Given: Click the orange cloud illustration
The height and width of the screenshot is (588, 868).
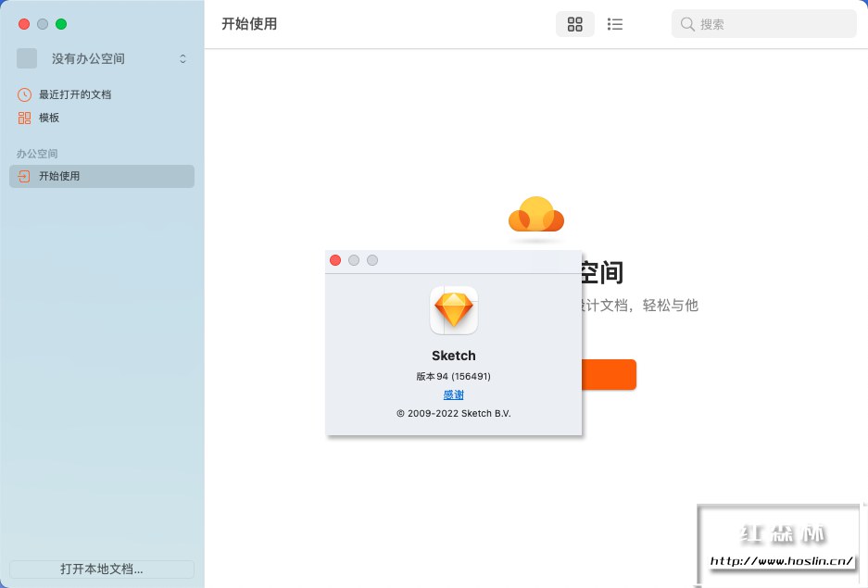Looking at the screenshot, I should coord(535,215).
